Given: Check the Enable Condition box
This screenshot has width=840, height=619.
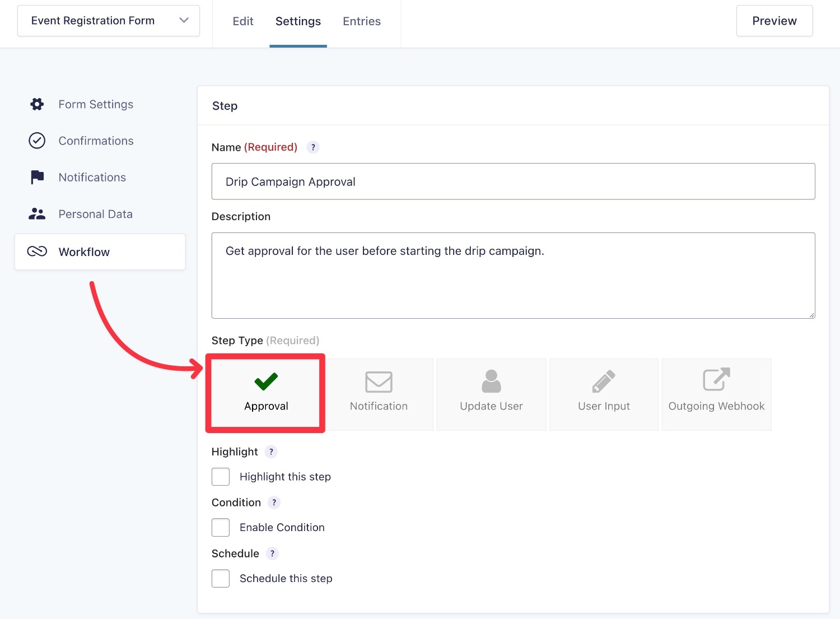Looking at the screenshot, I should point(221,528).
